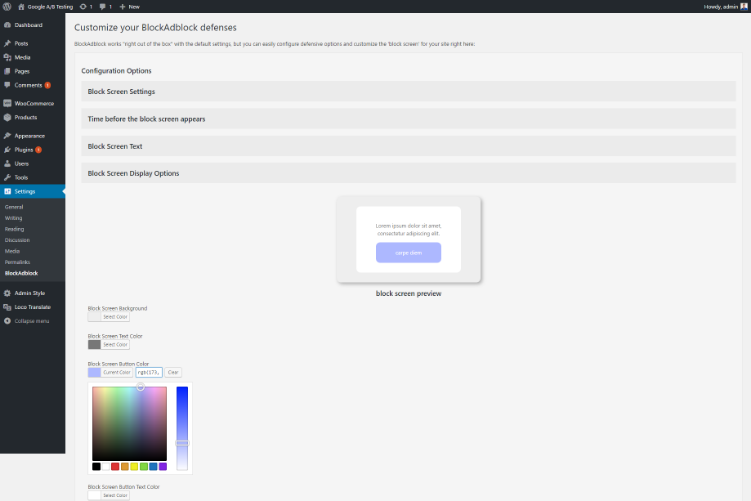Click the Configuration Options heading text
The width and height of the screenshot is (751, 501).
[116, 70]
